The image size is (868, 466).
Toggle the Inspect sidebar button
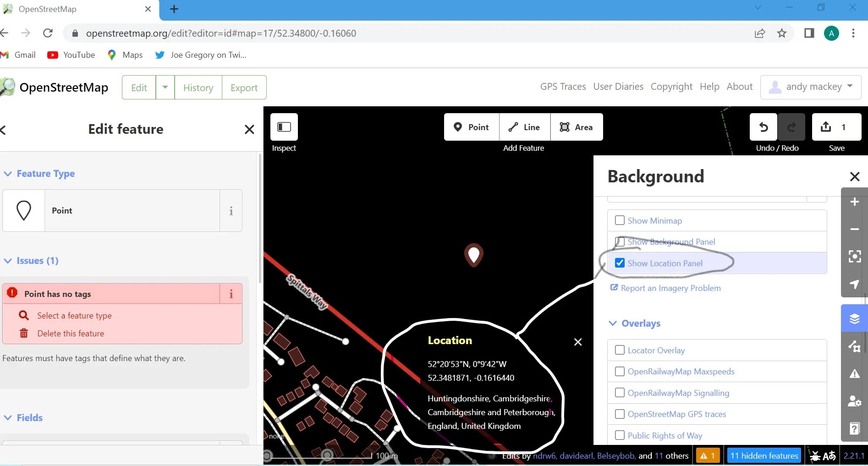pos(284,127)
